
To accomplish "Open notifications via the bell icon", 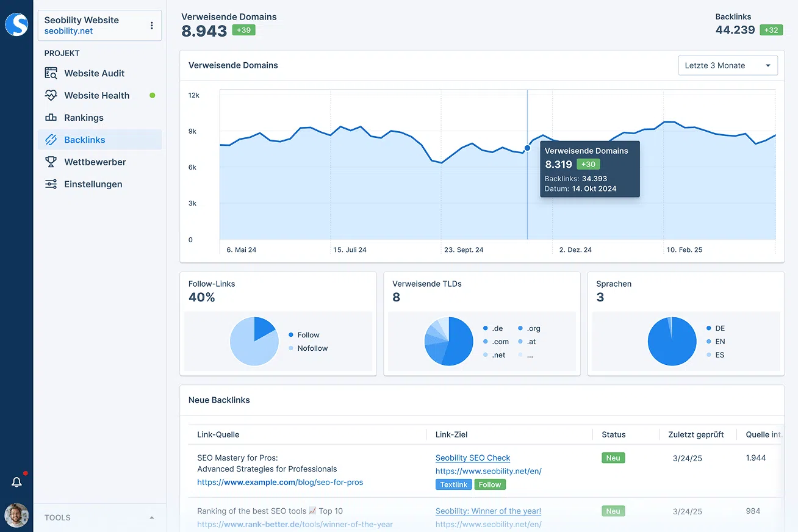I will [x=16, y=481].
